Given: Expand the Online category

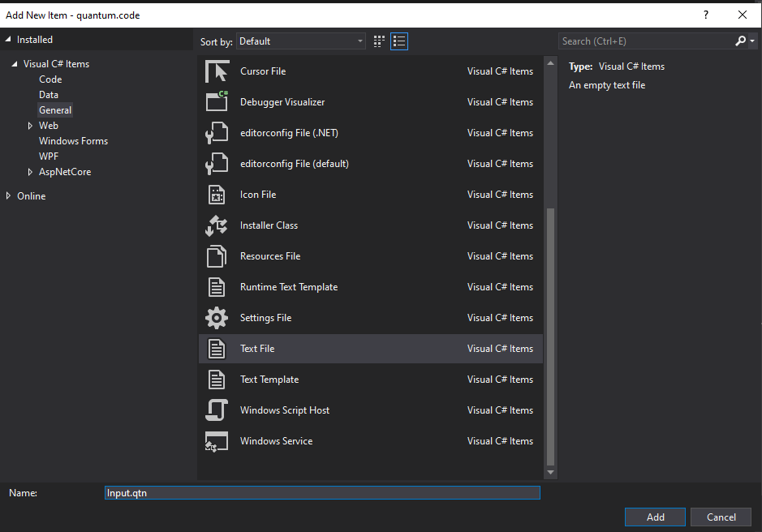Looking at the screenshot, I should click(9, 196).
